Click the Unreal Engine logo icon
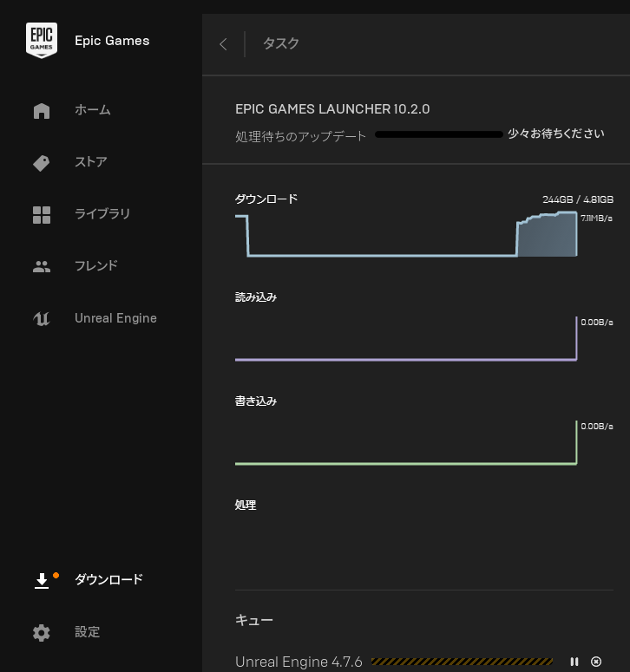This screenshot has height=672, width=630. point(42,318)
